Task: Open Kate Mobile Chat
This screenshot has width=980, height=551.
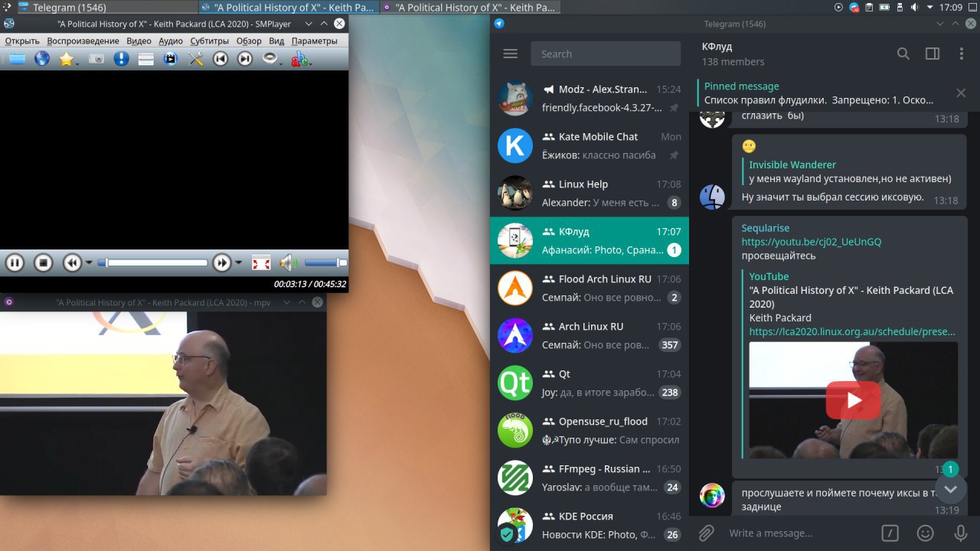Action: coord(590,145)
